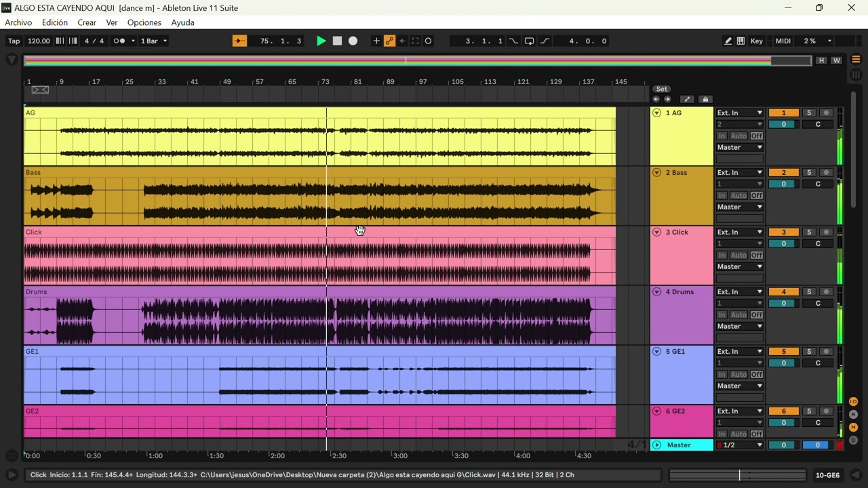The width and height of the screenshot is (868, 488).
Task: Switch to Session view selector icon
Action: point(856,75)
